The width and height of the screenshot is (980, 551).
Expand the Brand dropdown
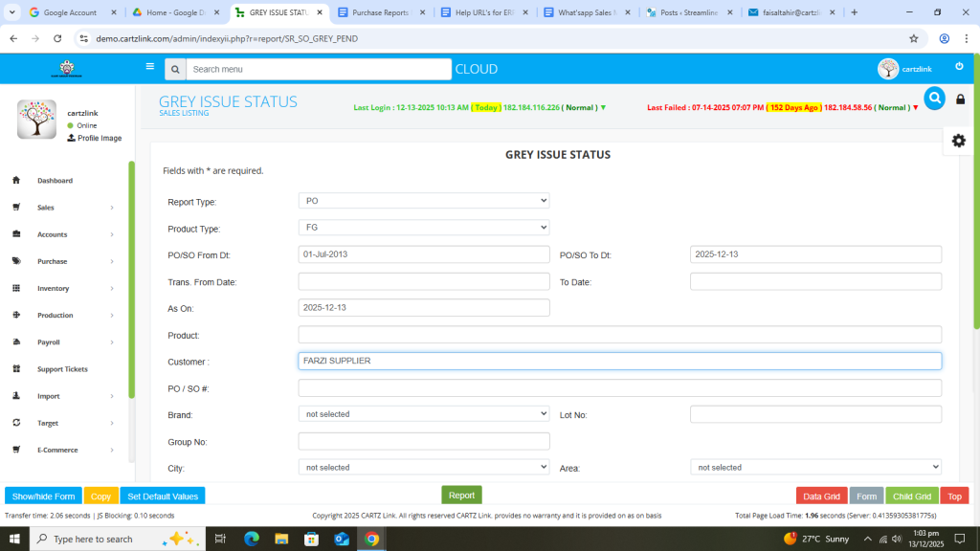pyautogui.click(x=424, y=414)
